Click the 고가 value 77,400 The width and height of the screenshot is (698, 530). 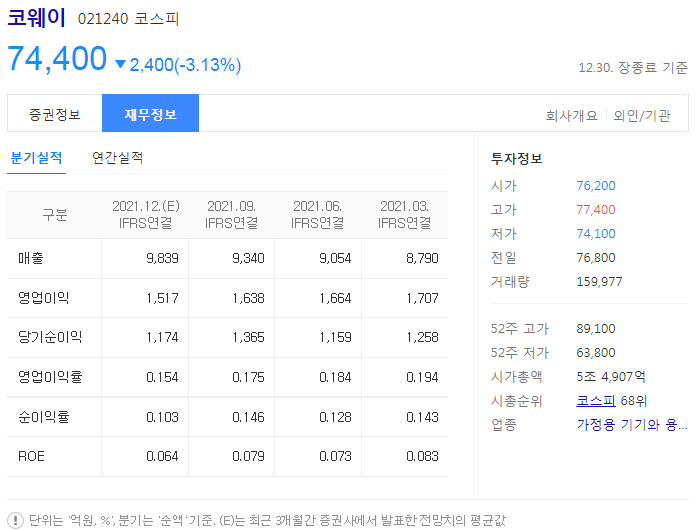click(x=596, y=210)
